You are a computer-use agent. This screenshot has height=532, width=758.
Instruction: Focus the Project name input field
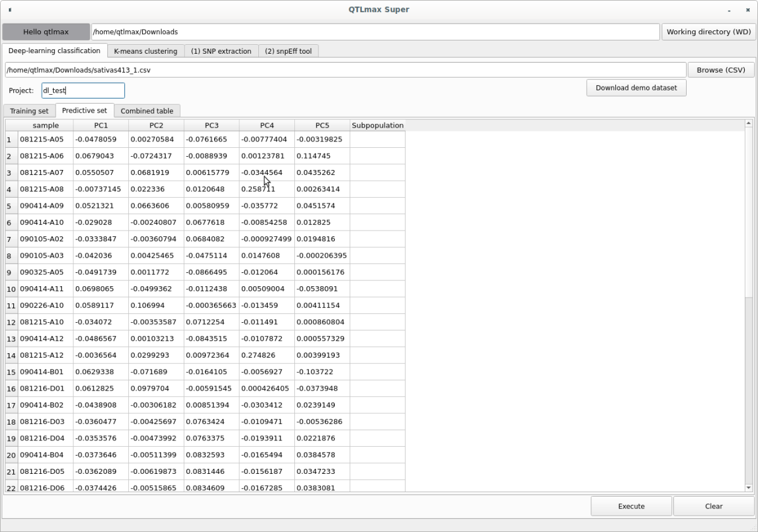point(83,90)
